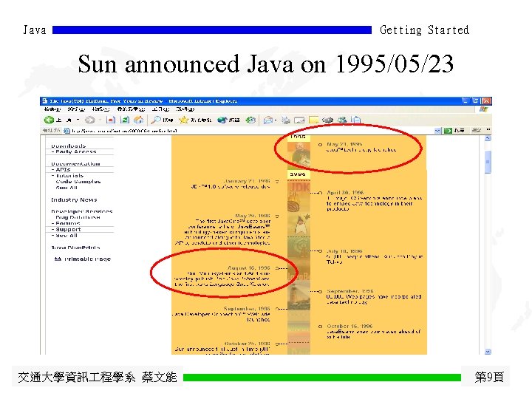Open the Edit menu (second menu)
The height and width of the screenshot is (399, 532).
(76, 109)
